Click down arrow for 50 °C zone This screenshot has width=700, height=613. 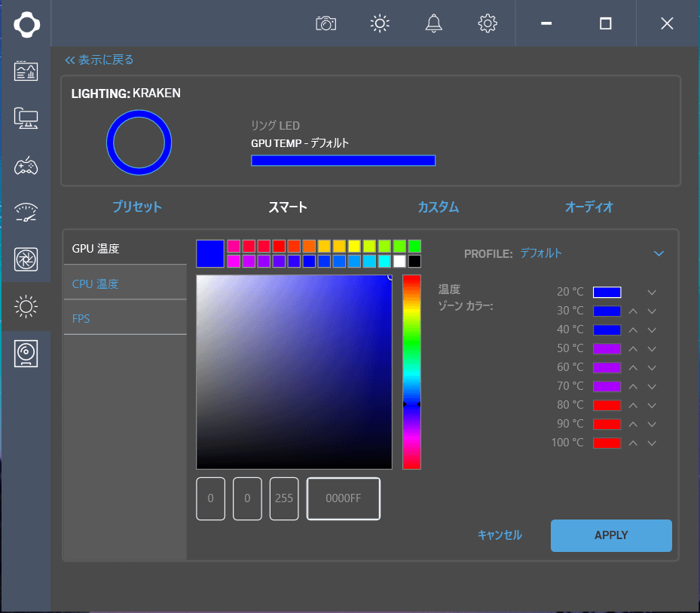[652, 349]
